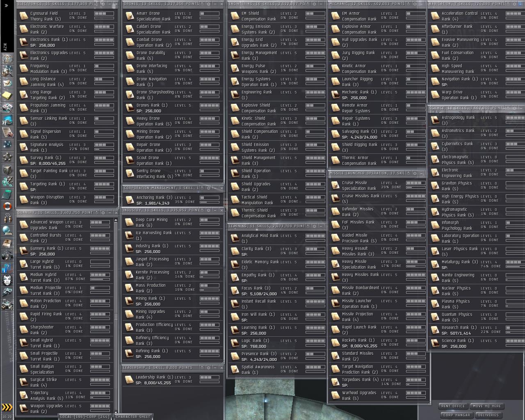
Task: Select the Salvaging Rank (3) skill row
Action: click(378, 134)
